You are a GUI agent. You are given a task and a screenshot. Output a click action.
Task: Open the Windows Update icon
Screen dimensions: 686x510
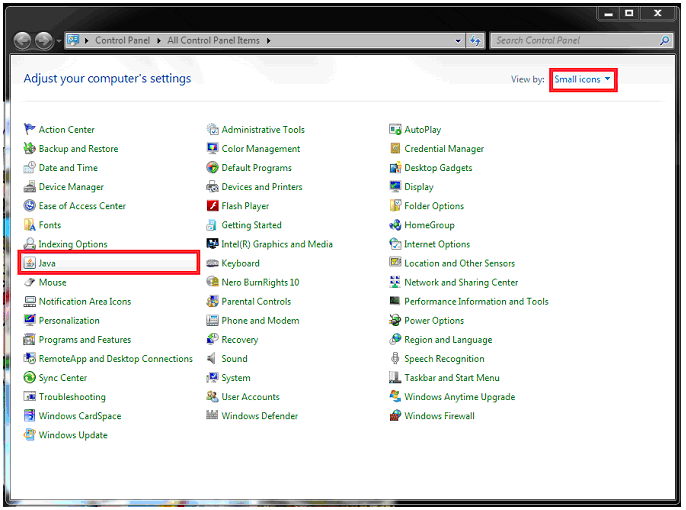[x=30, y=435]
